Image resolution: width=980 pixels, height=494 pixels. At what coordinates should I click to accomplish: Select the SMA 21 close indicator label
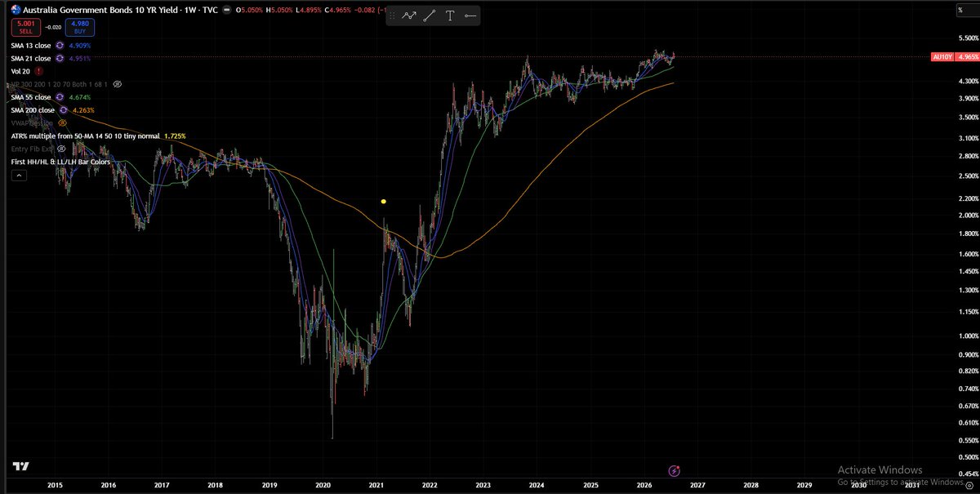pyautogui.click(x=30, y=59)
